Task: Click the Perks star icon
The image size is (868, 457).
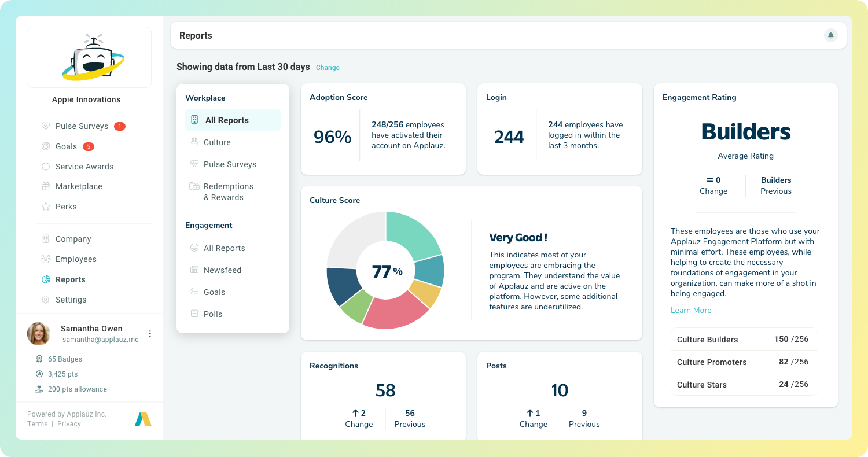Action: (x=46, y=207)
